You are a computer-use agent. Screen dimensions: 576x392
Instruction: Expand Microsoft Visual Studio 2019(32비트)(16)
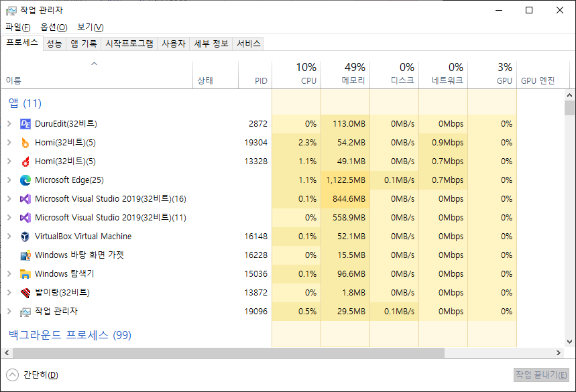[9, 198]
